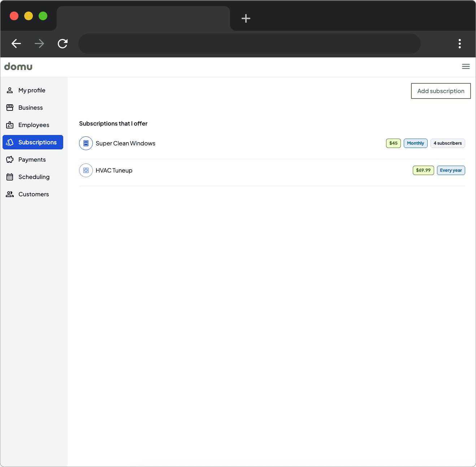Reload the page with the refresh icon

click(x=62, y=44)
